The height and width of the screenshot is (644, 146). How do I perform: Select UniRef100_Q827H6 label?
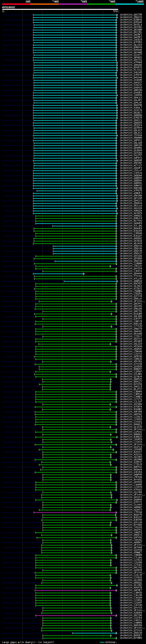(131, 615)
